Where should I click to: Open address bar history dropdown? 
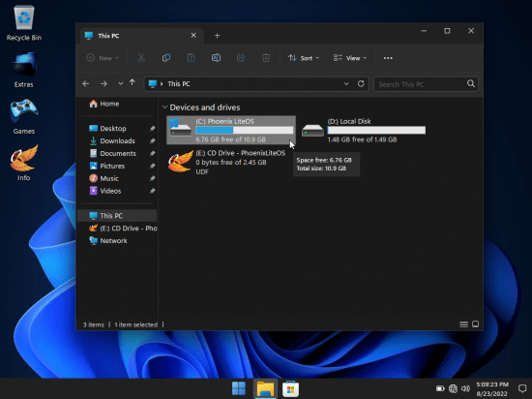[346, 83]
